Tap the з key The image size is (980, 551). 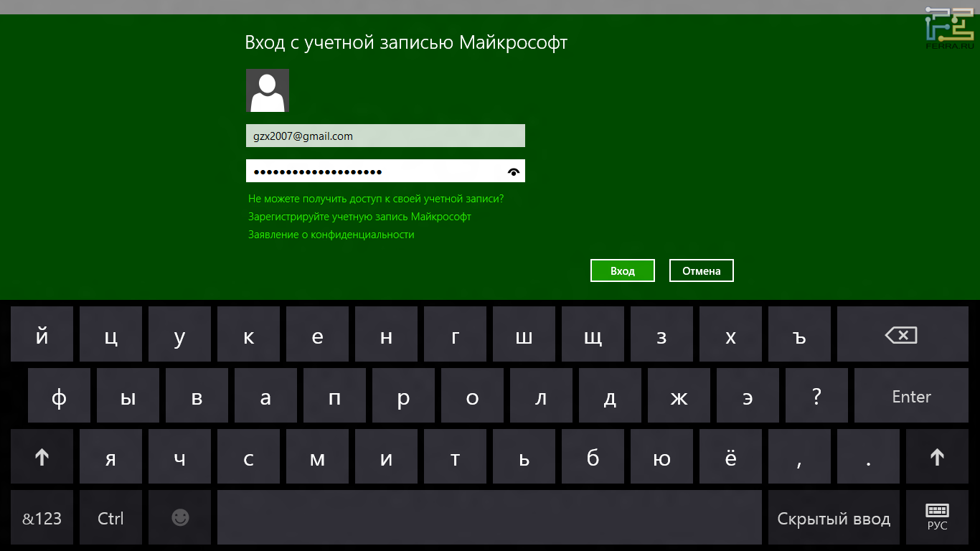(x=661, y=334)
